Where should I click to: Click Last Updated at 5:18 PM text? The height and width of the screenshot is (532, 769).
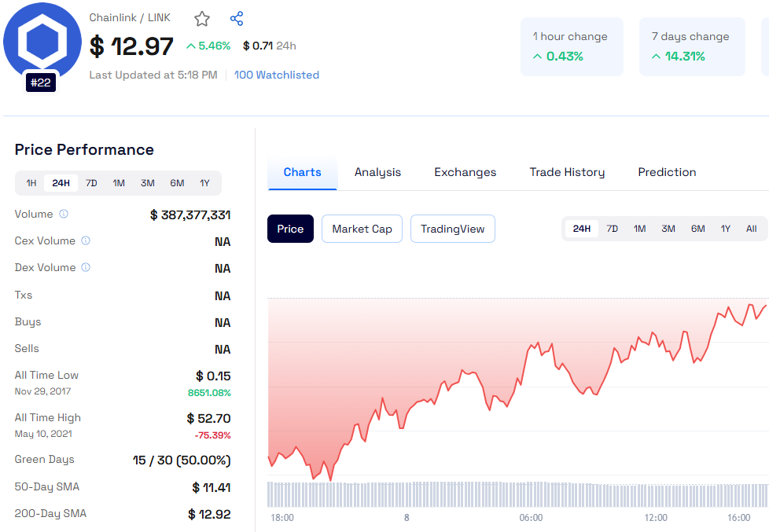click(x=153, y=75)
